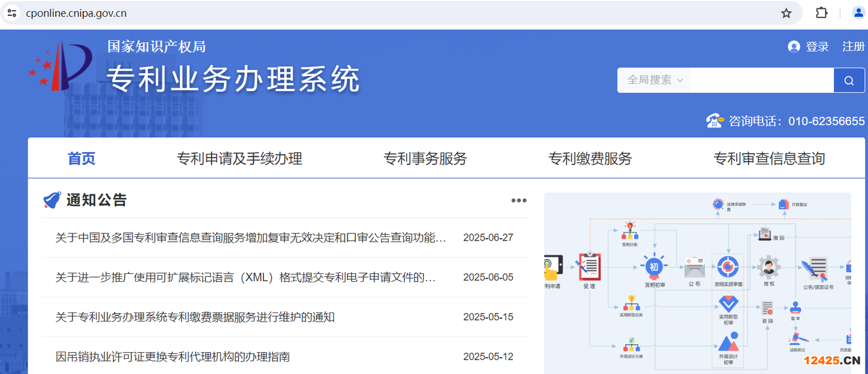Click the 登录 link
Viewport: 868px width, 374px height.
click(817, 47)
